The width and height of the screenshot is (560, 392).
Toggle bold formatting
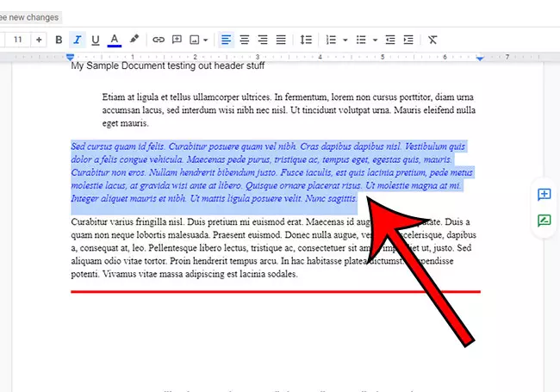[59, 40]
